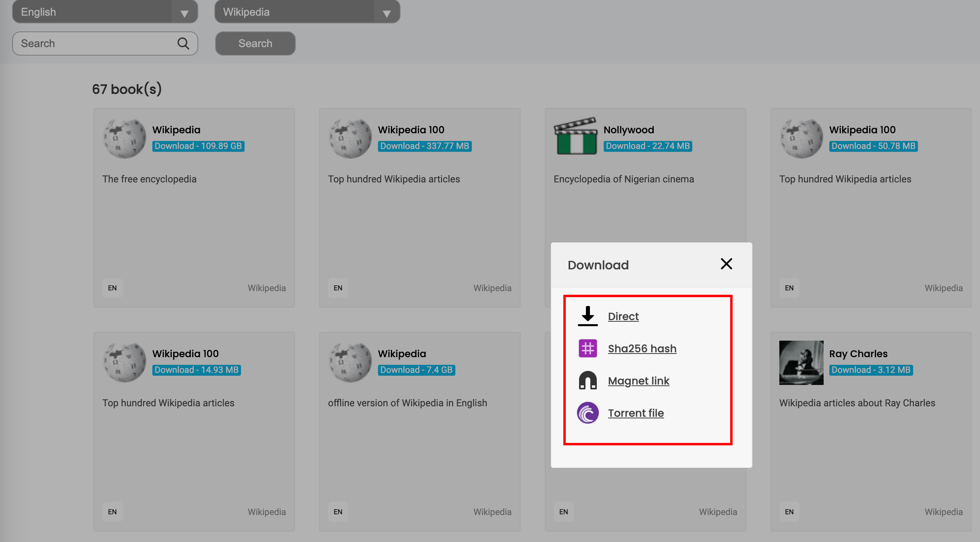Click Download - 3.12 MB Ray Charles button
The width and height of the screenshot is (980, 542).
[871, 370]
